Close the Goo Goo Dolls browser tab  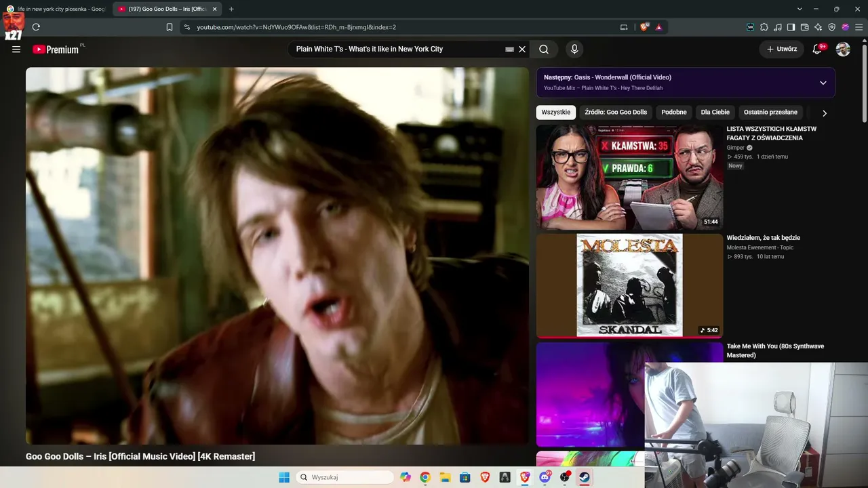(x=214, y=9)
